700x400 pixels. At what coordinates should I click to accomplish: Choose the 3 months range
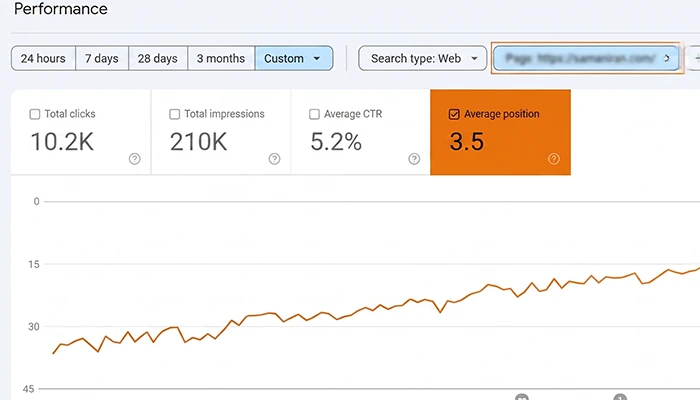[x=221, y=58]
